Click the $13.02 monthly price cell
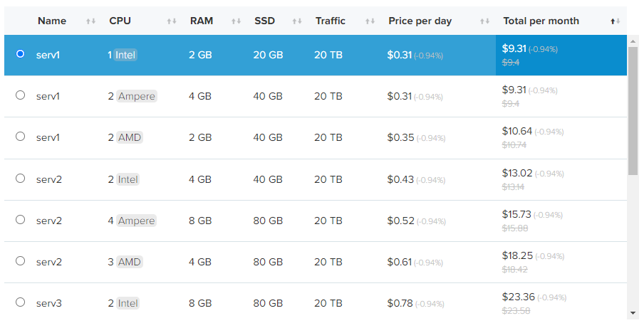644x328 pixels. pyautogui.click(x=516, y=173)
